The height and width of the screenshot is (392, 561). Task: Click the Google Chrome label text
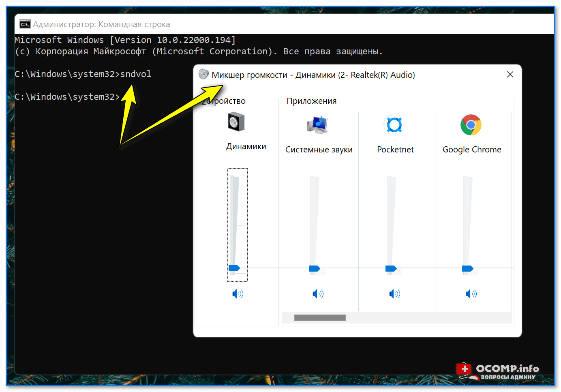point(472,150)
